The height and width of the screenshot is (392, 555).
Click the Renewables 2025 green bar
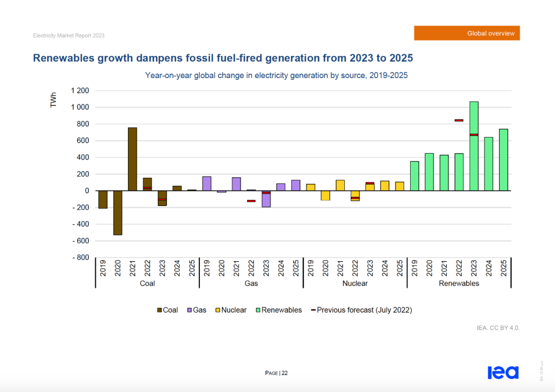coord(503,160)
